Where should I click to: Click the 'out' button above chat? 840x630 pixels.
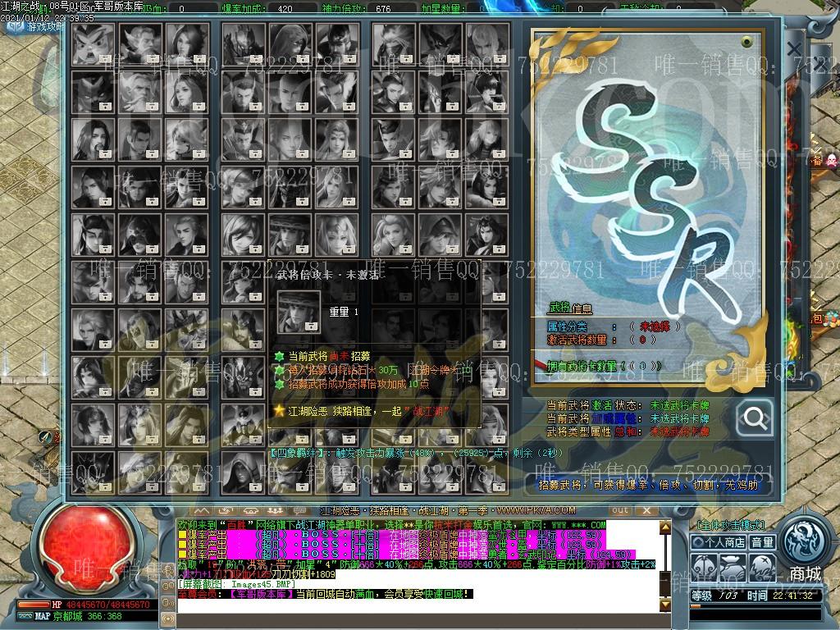[x=621, y=510]
